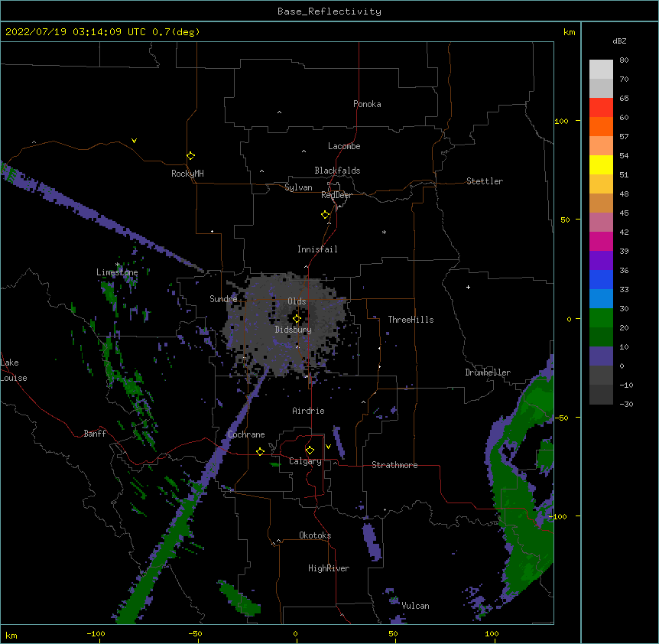Click the Vulcan town label
Image resolution: width=659 pixels, height=644 pixels.
click(x=415, y=606)
